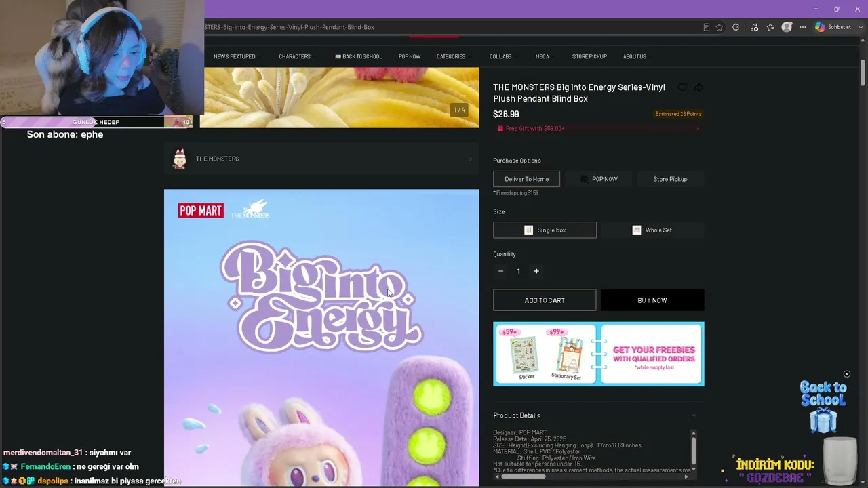Screen dimensions: 868x488
Task: Decrease quantity with the minus button
Action: tap(501, 271)
